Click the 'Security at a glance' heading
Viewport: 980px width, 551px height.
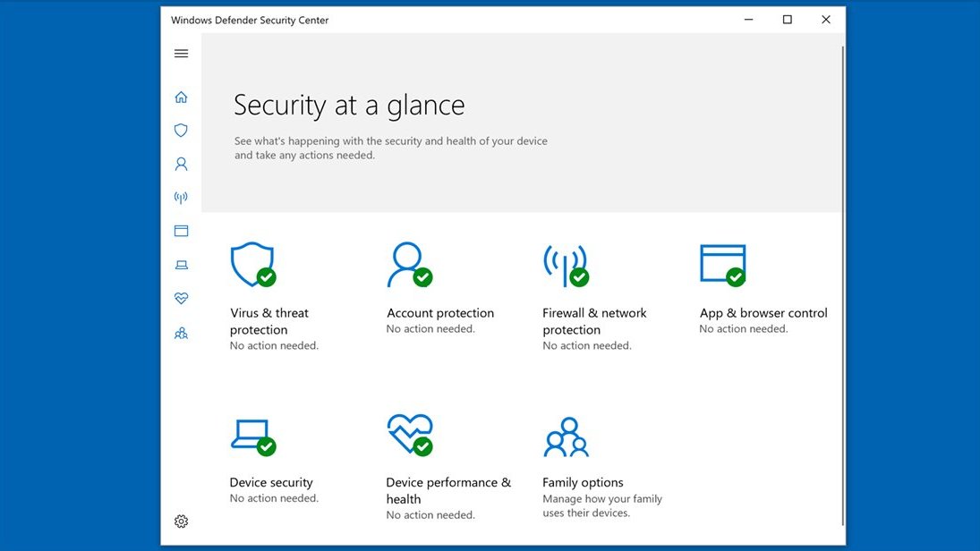[x=349, y=105]
